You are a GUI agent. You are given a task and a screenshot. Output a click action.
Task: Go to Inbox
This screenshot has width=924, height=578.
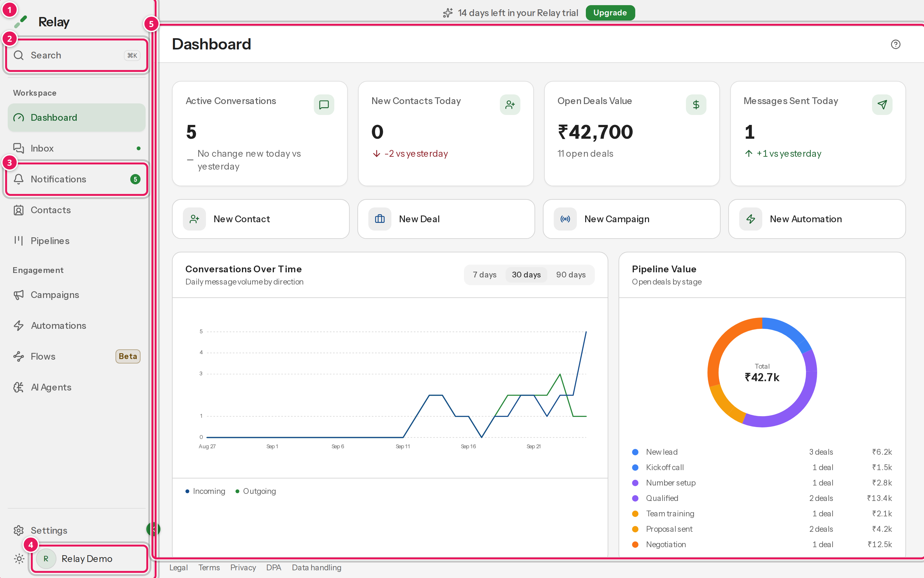77,148
